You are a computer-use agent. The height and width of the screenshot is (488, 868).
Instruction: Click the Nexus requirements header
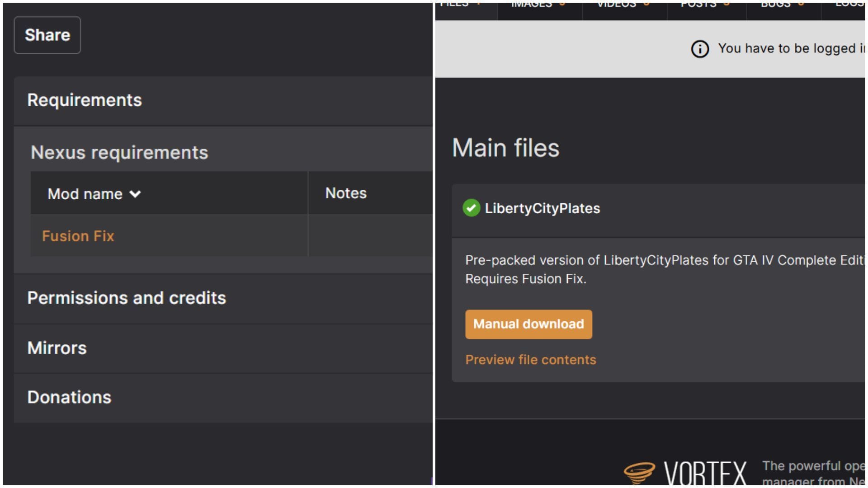point(119,152)
